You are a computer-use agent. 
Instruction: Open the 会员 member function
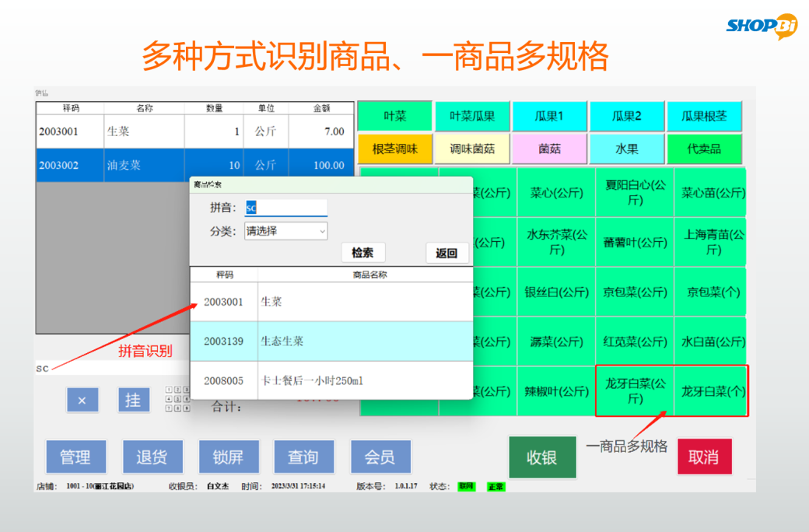[380, 457]
